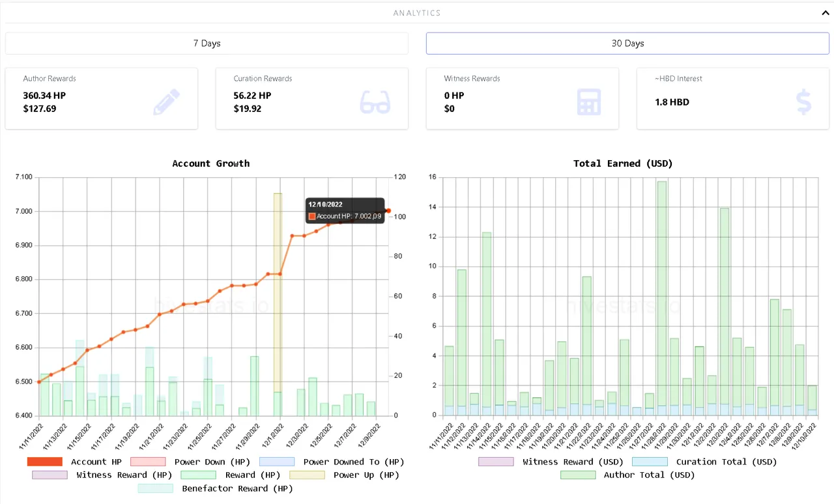Switch to the 30 Days view
The height and width of the screenshot is (504, 834).
tap(627, 44)
